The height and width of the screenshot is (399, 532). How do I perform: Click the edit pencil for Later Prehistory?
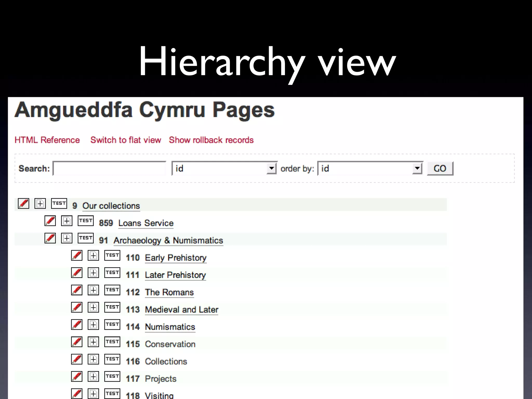tap(77, 273)
